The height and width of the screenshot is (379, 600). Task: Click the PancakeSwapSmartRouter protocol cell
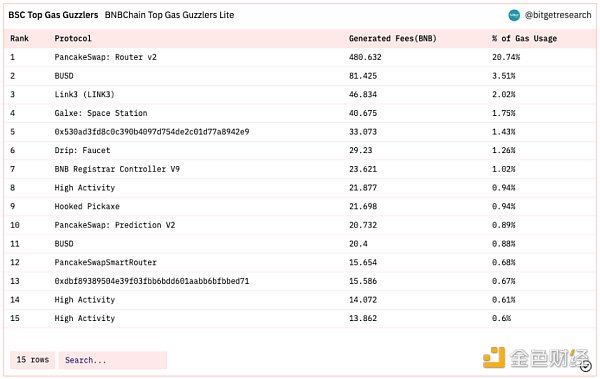point(105,262)
